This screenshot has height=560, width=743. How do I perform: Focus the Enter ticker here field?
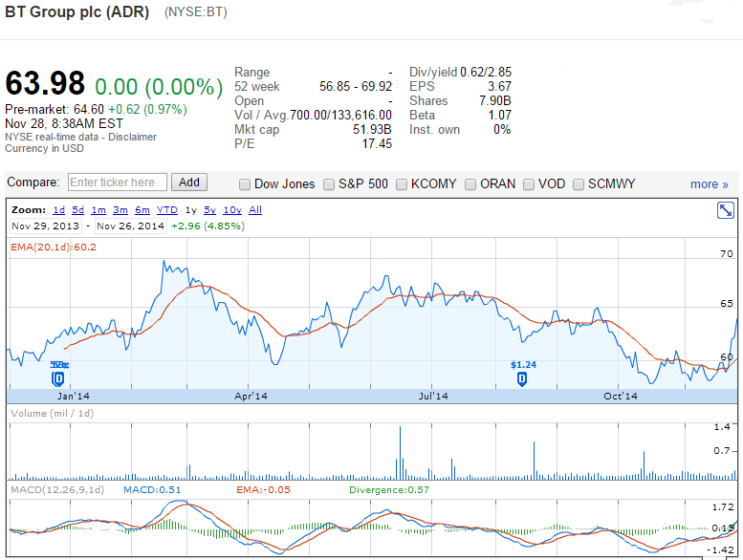tap(118, 183)
